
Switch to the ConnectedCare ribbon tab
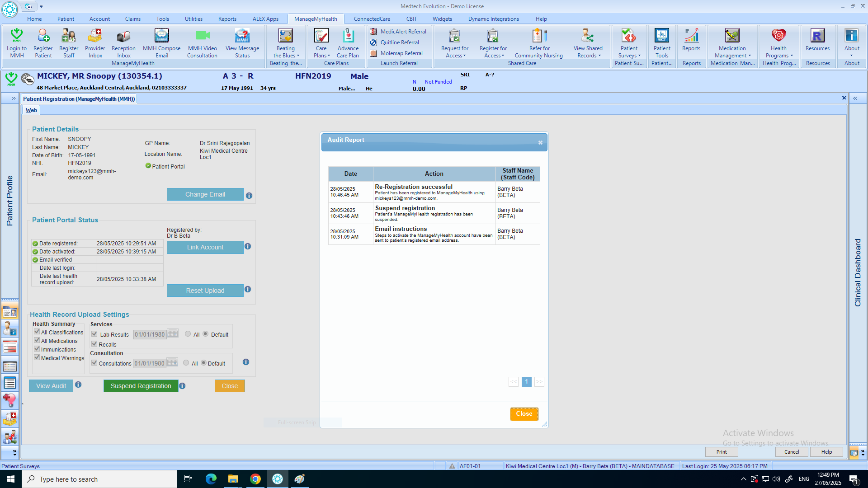pos(372,19)
